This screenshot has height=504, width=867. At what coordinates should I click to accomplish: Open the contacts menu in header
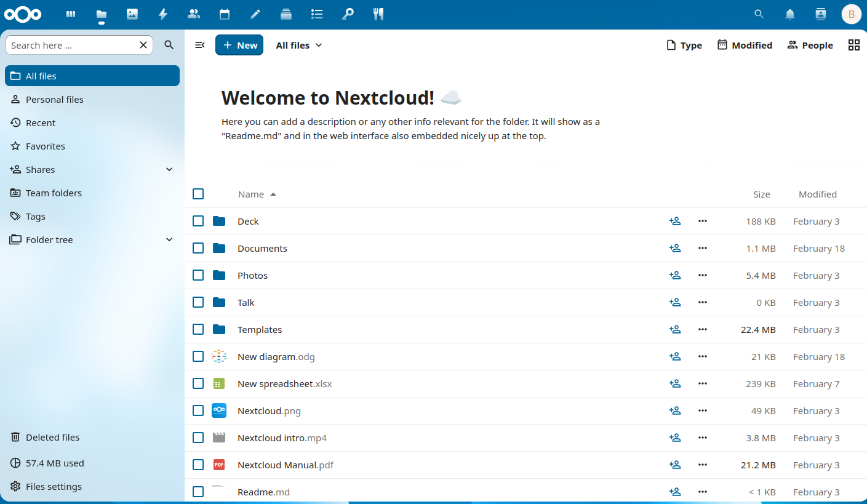tap(820, 14)
